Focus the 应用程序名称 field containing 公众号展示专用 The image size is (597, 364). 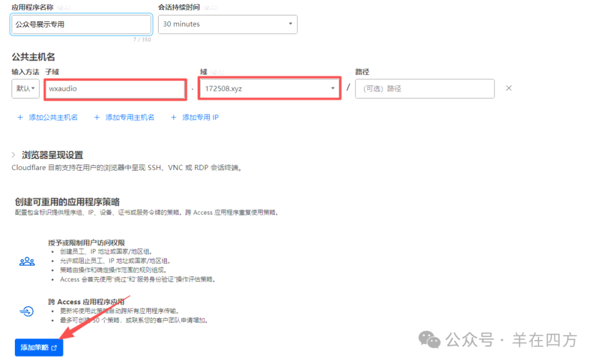(x=81, y=24)
